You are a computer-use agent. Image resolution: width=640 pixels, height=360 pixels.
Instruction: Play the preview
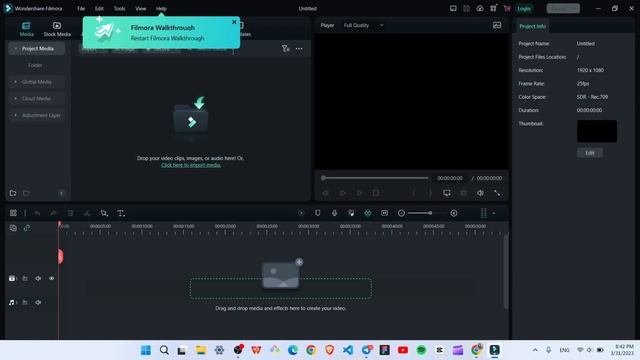[359, 193]
